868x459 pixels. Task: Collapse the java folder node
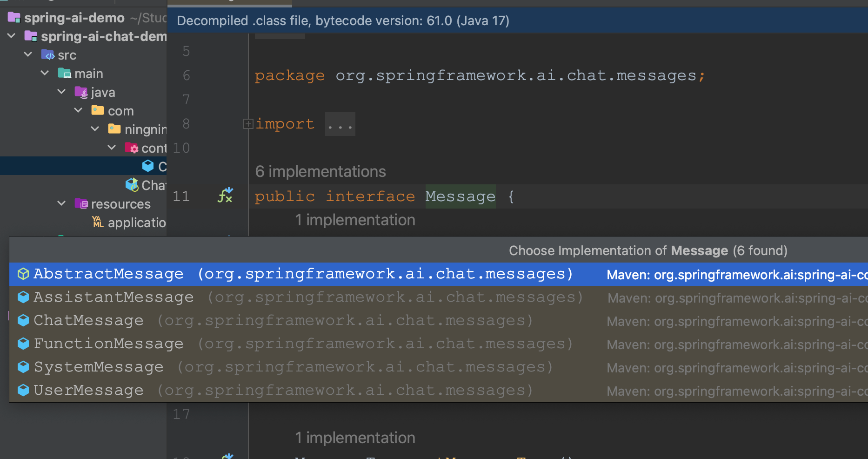click(x=62, y=92)
